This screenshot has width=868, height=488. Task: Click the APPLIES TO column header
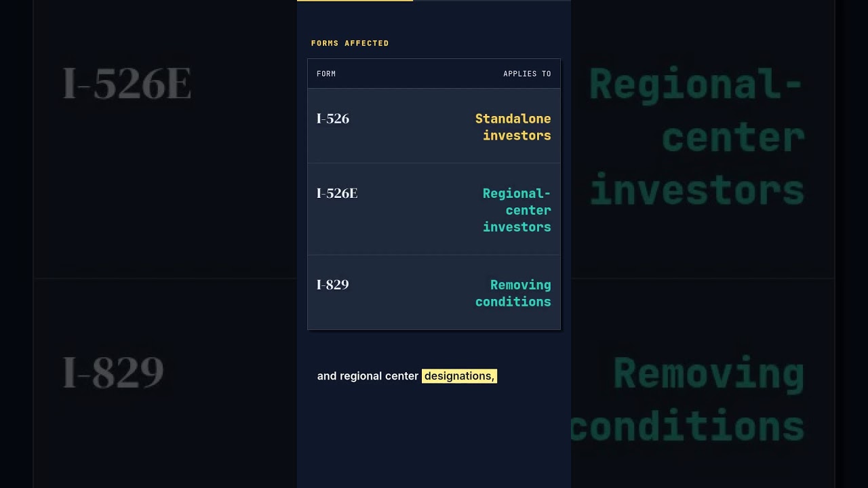click(527, 74)
